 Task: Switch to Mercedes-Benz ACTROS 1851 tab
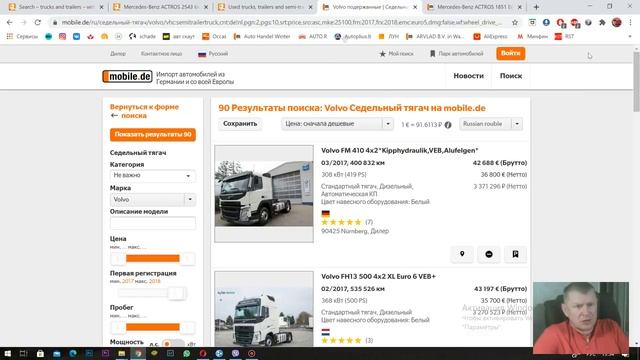click(473, 7)
